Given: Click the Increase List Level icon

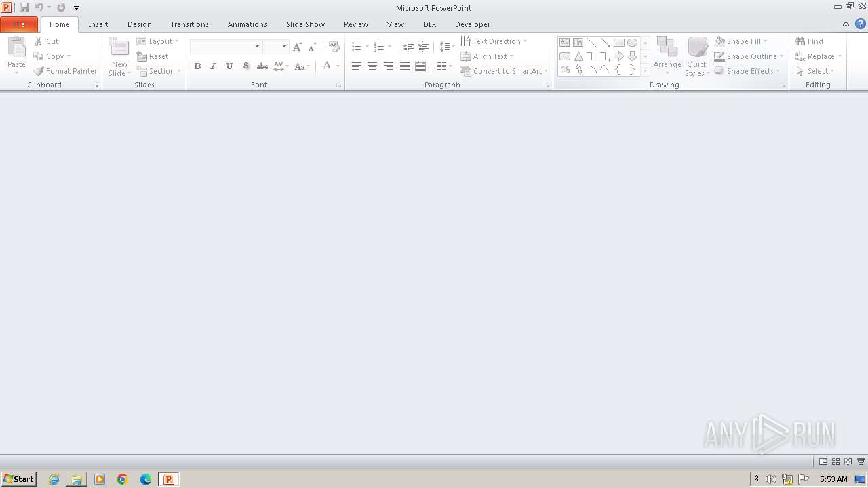Looking at the screenshot, I should pos(424,47).
